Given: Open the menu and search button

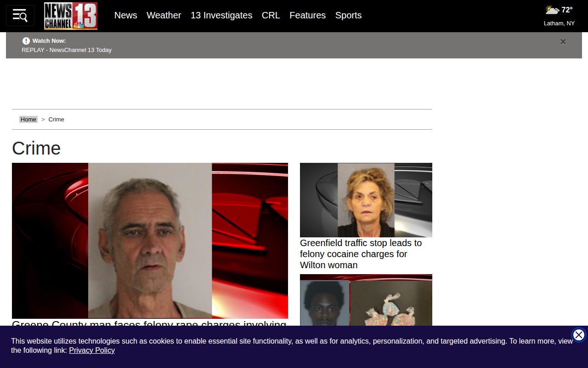Looking at the screenshot, I should [x=20, y=16].
